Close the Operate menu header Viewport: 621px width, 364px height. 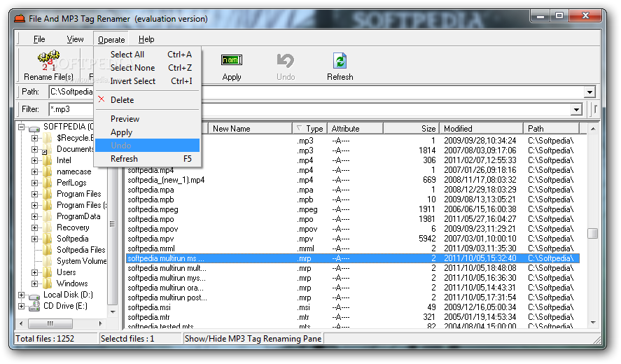pos(111,39)
